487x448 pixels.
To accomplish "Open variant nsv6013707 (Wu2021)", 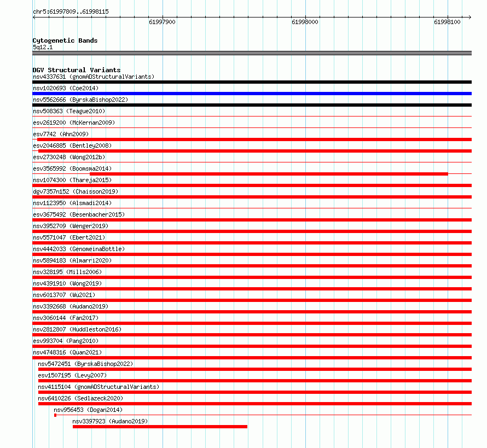I will click(64, 295).
